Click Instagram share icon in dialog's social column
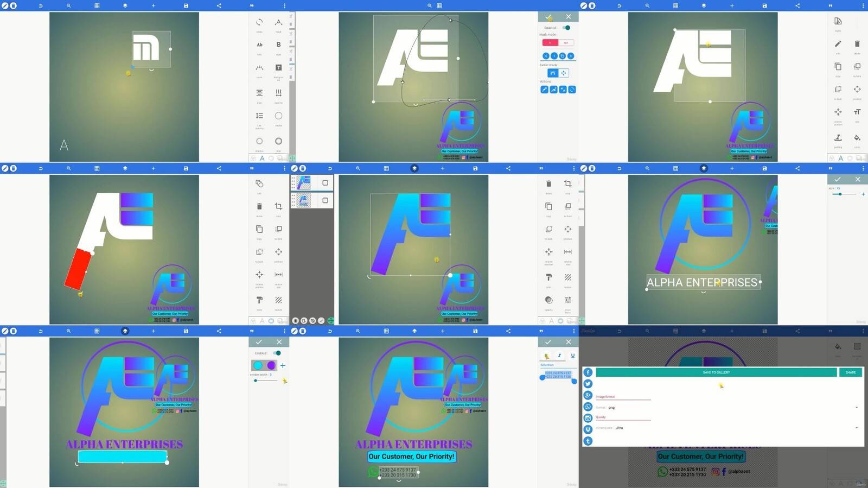This screenshot has height=488, width=868. 588,418
